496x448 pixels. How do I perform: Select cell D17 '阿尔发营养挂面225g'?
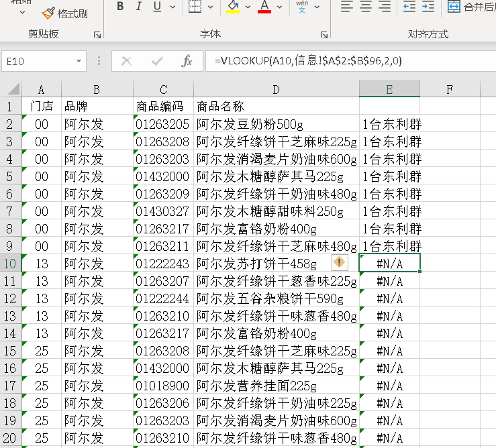(276, 386)
